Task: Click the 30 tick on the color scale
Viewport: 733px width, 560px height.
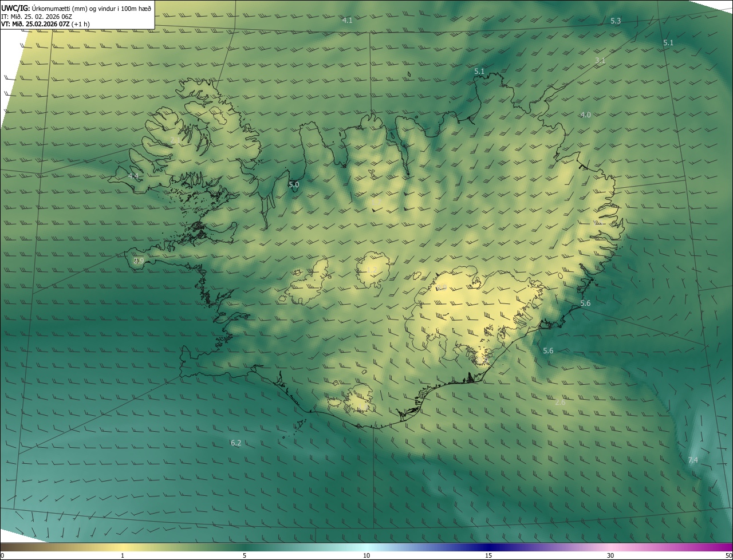Action: click(610, 555)
